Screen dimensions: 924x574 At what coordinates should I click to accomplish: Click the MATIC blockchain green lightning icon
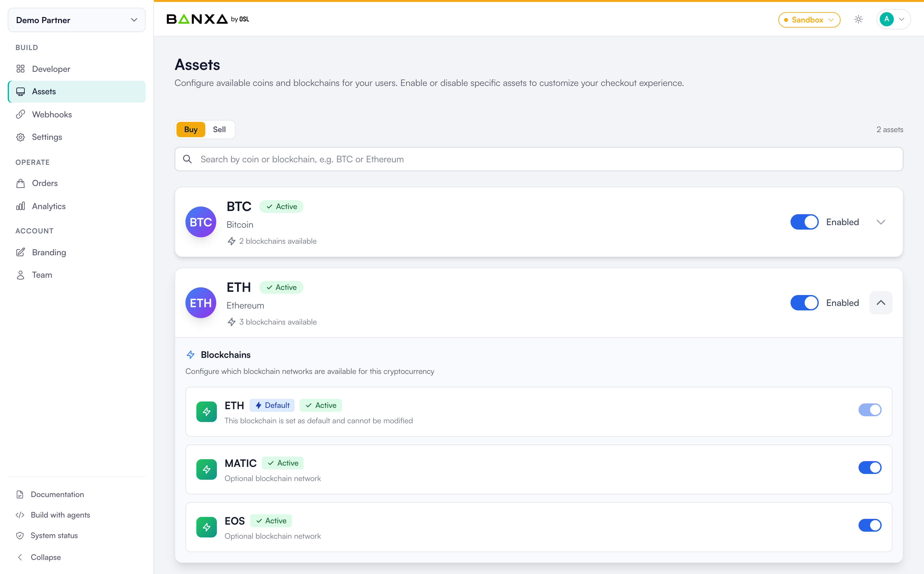[207, 469]
